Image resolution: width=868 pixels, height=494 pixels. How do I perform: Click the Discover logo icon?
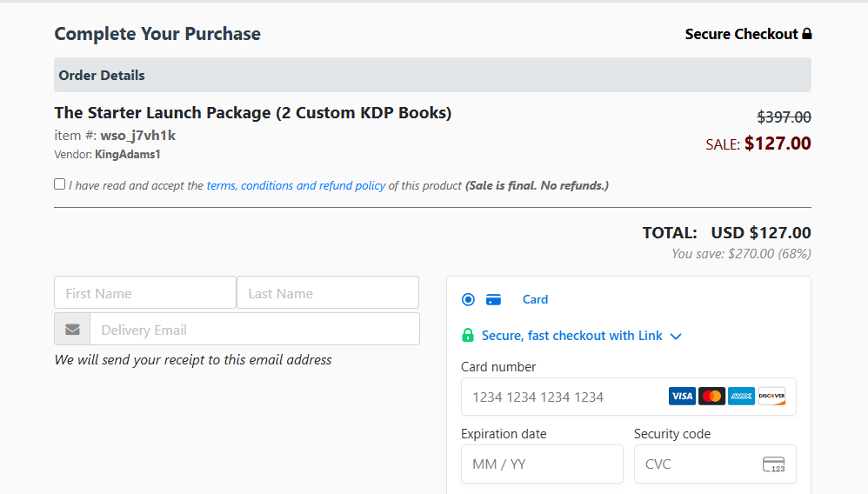(x=771, y=397)
